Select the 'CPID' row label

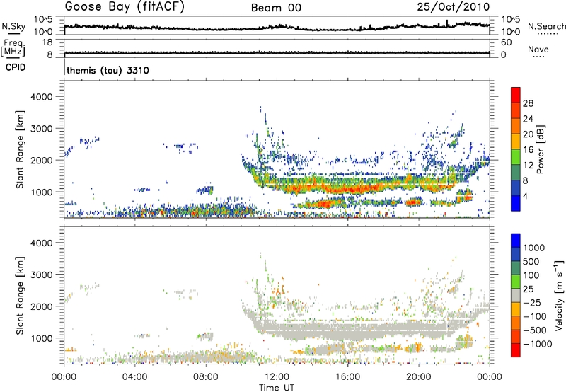(16, 67)
